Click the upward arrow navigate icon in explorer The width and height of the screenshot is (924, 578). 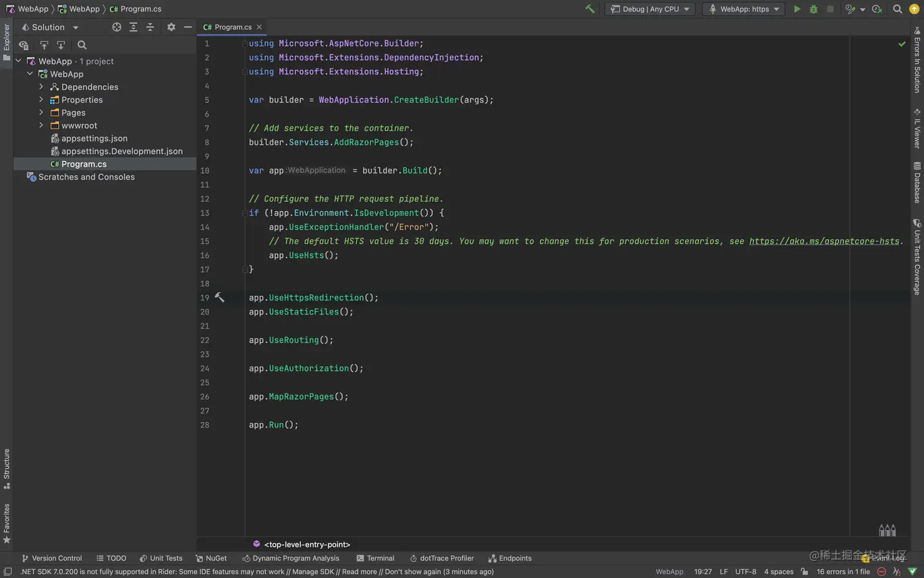click(x=44, y=45)
